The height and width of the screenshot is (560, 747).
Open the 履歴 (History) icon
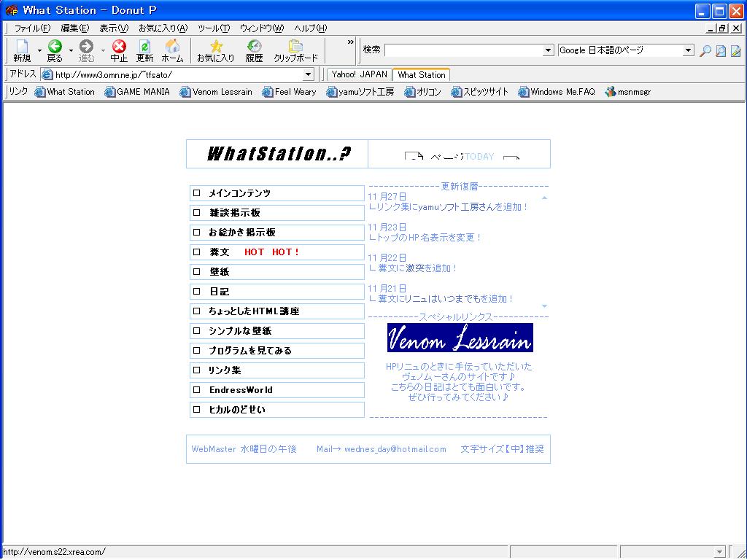click(x=254, y=47)
